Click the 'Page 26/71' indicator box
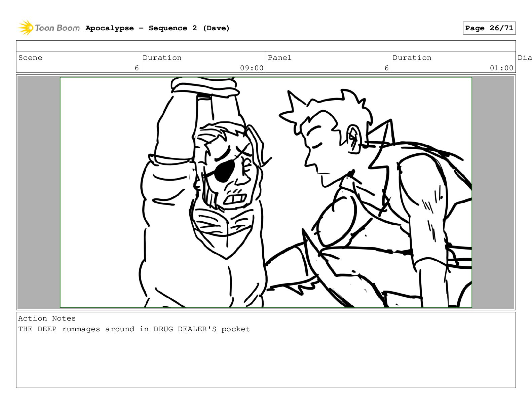Image resolution: width=532 pixels, height=412 pixels. 489,28
